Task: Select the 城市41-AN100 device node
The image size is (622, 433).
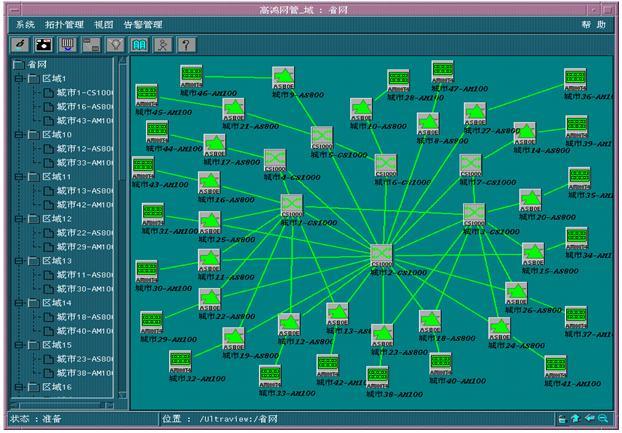Action: coord(555,366)
